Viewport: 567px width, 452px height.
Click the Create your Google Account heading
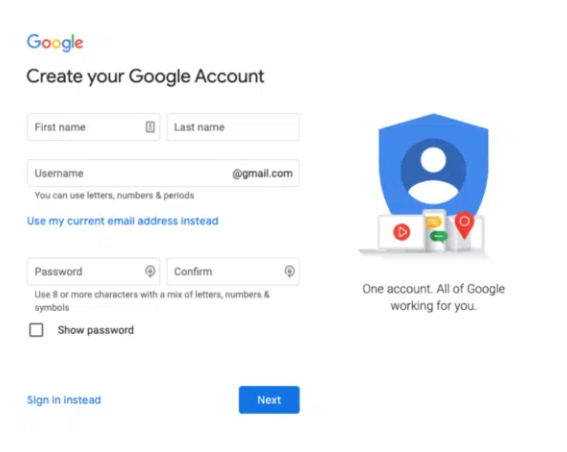[145, 77]
